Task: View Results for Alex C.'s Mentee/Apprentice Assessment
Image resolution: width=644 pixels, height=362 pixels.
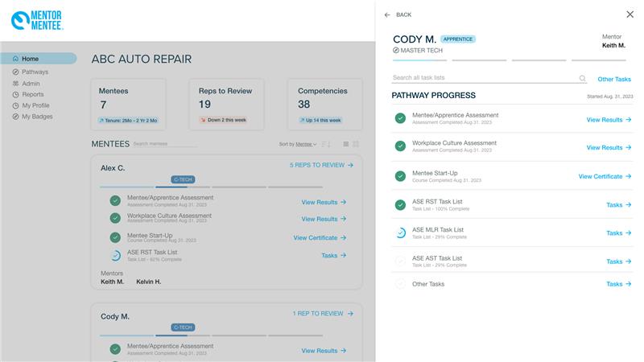Action: click(324, 203)
